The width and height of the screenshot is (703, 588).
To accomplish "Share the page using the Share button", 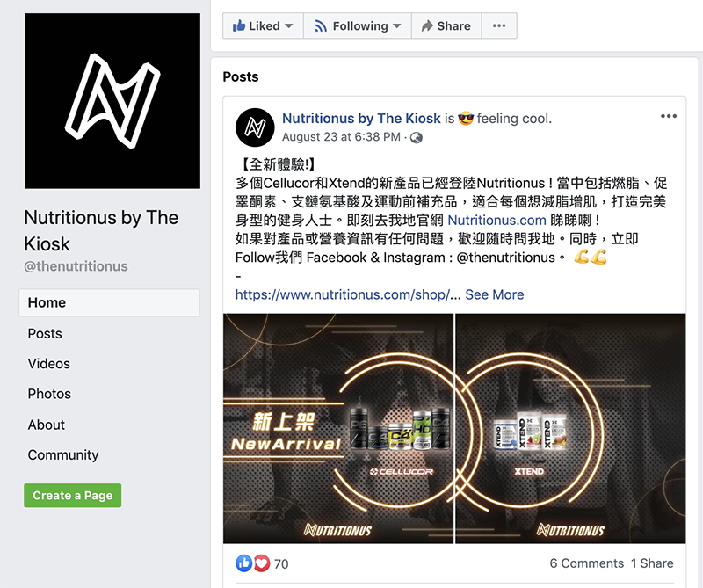I will [446, 25].
